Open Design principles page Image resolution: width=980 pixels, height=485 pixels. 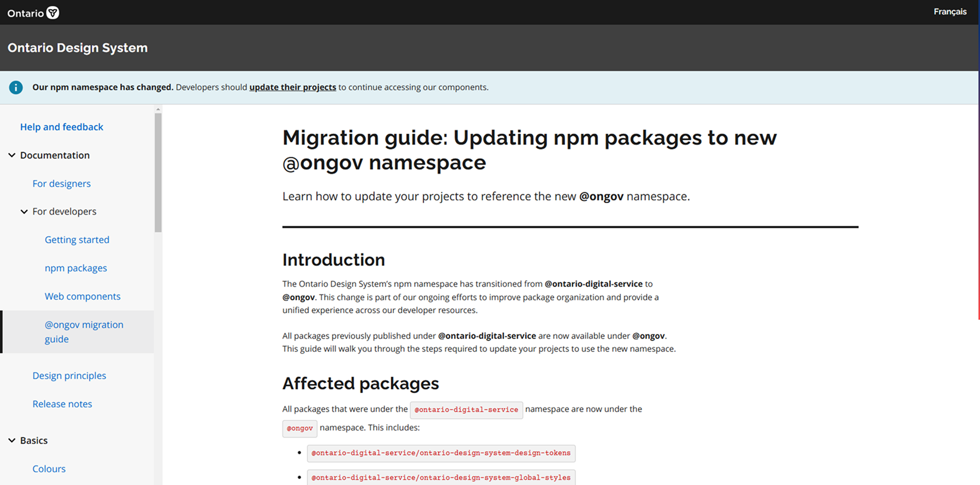coord(69,376)
